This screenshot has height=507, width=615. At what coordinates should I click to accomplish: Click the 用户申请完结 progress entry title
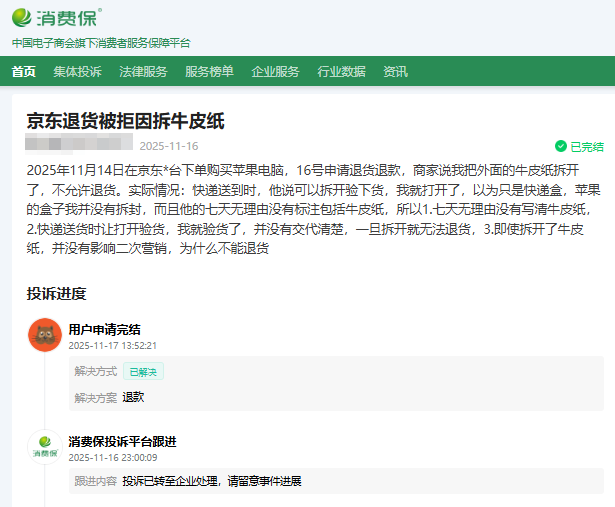click(104, 329)
